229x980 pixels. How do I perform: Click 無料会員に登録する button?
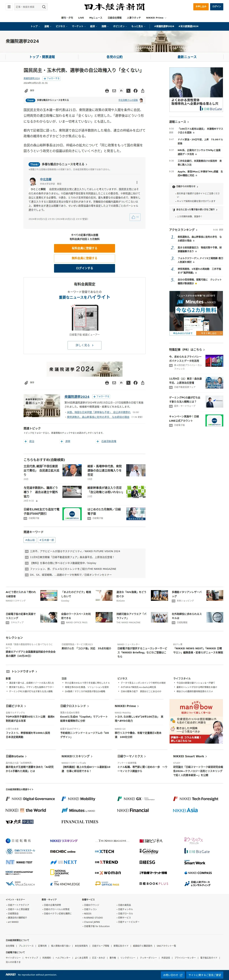tap(85, 258)
